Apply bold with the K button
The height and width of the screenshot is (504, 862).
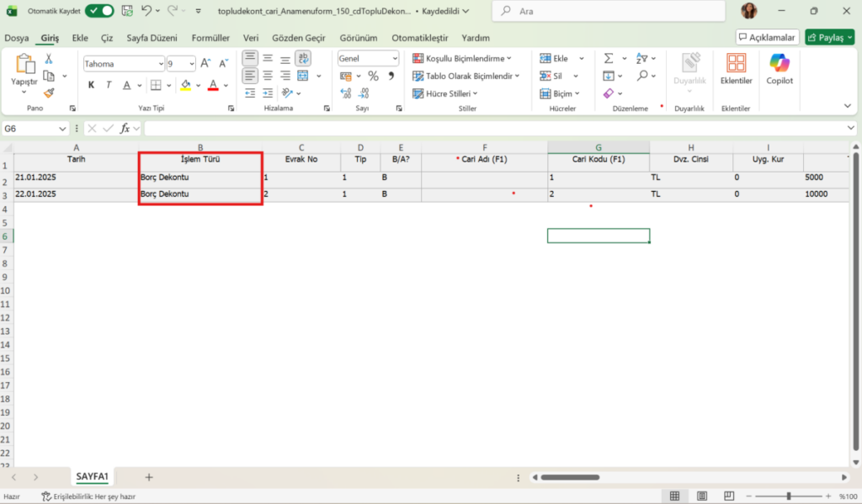91,85
